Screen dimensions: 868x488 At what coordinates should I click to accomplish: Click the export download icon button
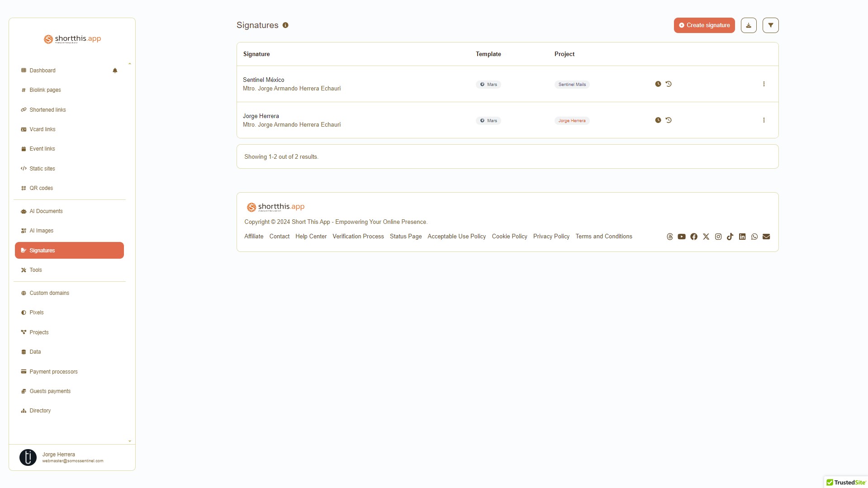(749, 25)
